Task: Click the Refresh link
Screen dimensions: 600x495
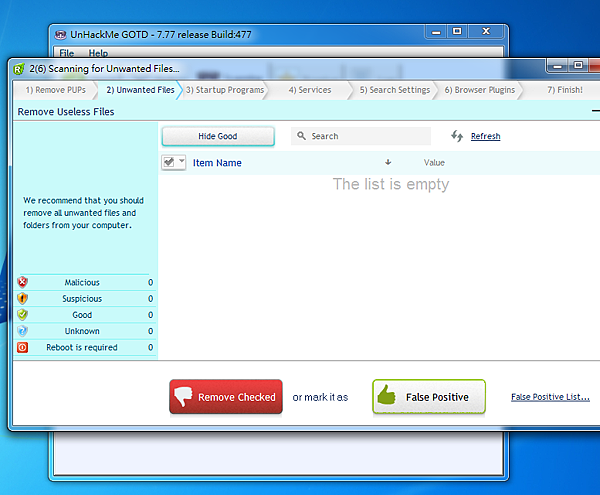Action: [486, 136]
